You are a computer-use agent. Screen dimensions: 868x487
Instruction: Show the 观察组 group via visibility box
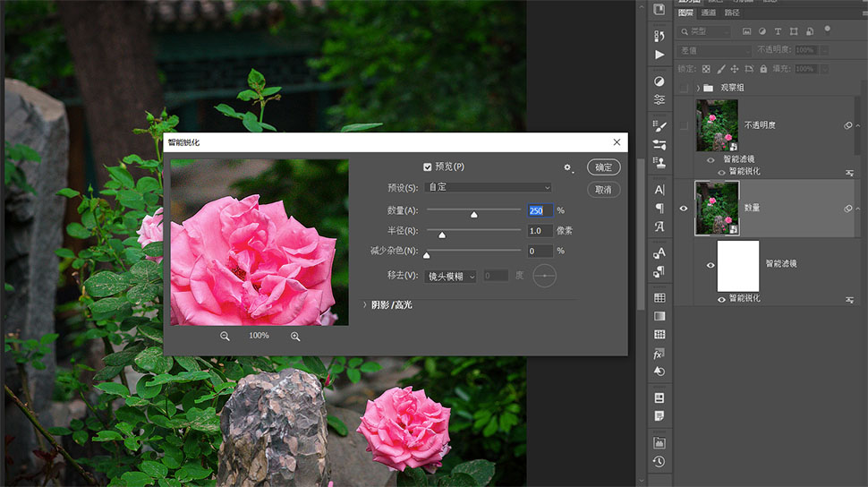(685, 88)
